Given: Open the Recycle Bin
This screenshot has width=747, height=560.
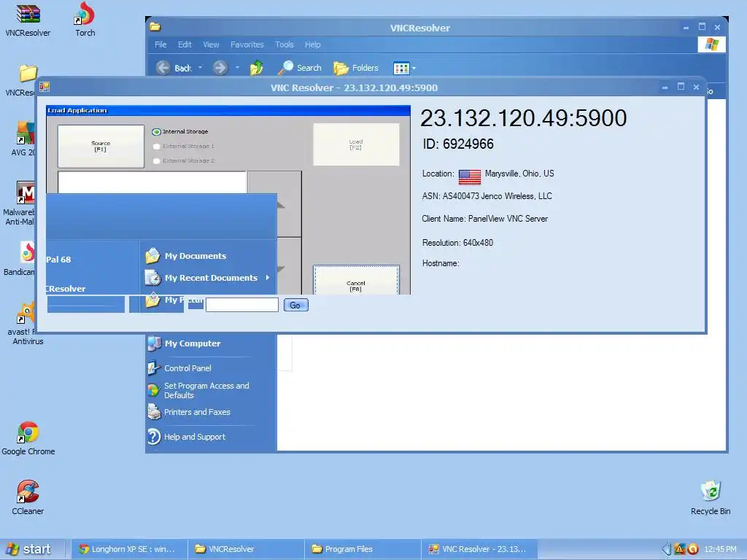Looking at the screenshot, I should coord(711,492).
